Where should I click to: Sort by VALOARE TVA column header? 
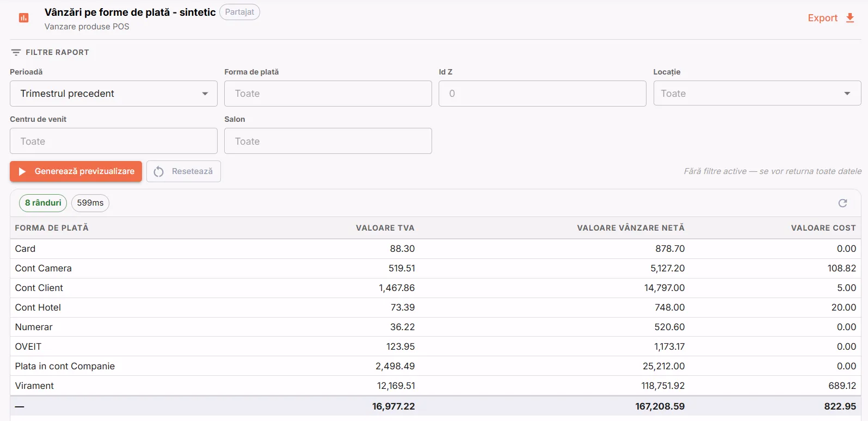click(x=385, y=228)
